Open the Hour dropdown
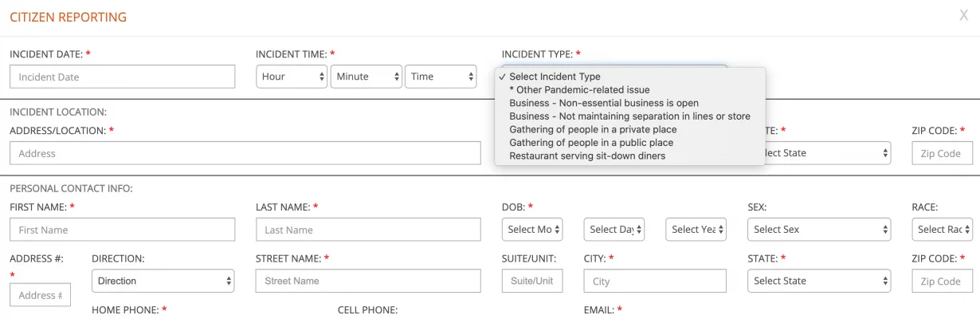Screen dimensions: 980x319 (x=292, y=77)
